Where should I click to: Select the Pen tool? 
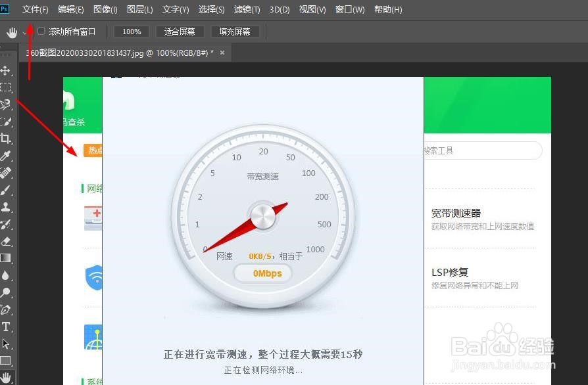7,309
